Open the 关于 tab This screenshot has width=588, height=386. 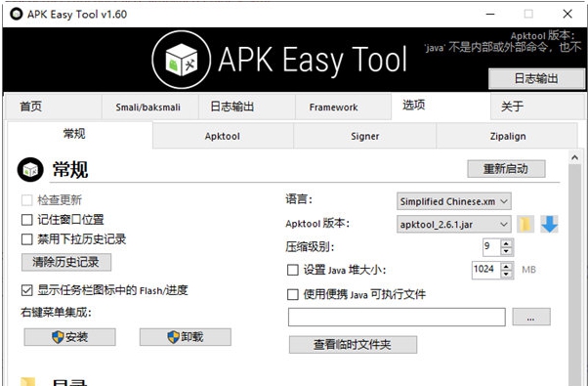tap(537, 107)
